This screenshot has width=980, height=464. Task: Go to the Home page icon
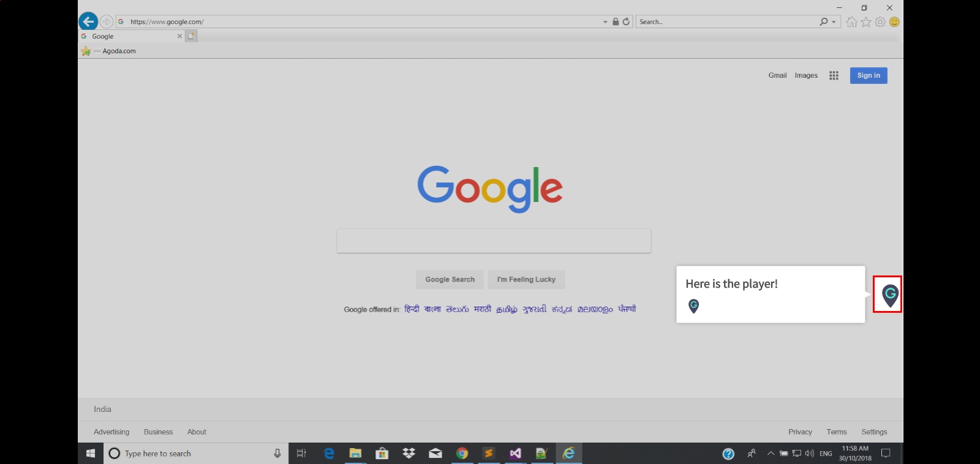pos(851,22)
